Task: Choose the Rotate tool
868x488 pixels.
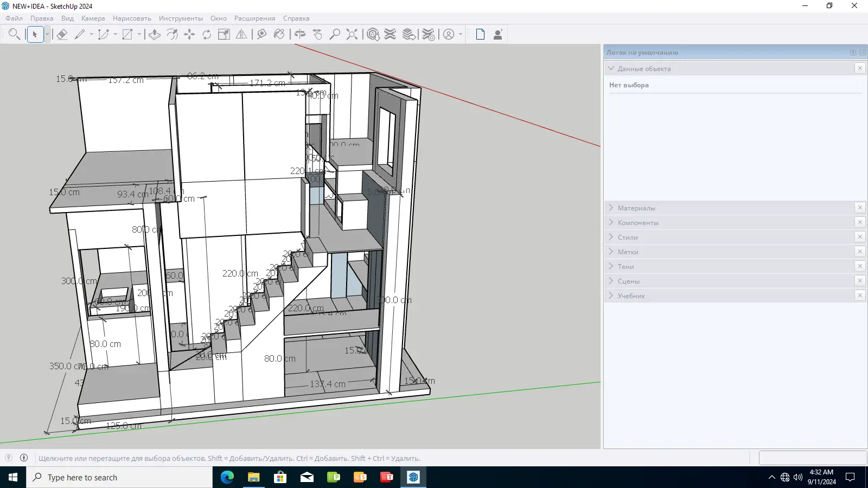Action: click(x=207, y=35)
